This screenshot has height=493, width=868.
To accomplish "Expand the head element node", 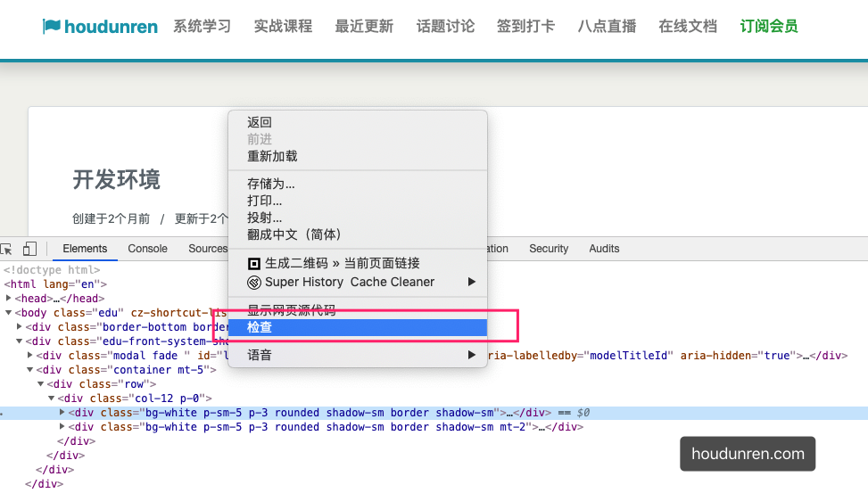I will [x=9, y=299].
